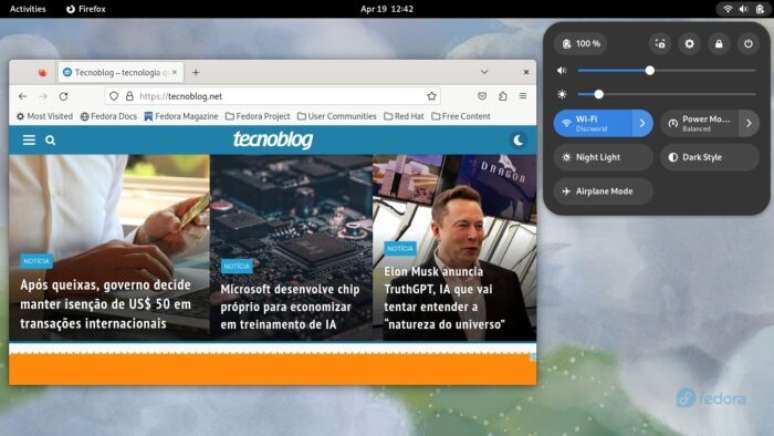The image size is (774, 436).
Task: Open Fedora Magazine bookmark
Action: [x=181, y=116]
